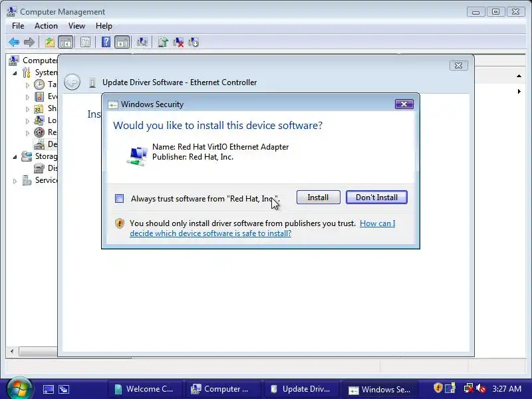Check Always trust software from Red Hat
The height and width of the screenshot is (399, 532).
(119, 198)
